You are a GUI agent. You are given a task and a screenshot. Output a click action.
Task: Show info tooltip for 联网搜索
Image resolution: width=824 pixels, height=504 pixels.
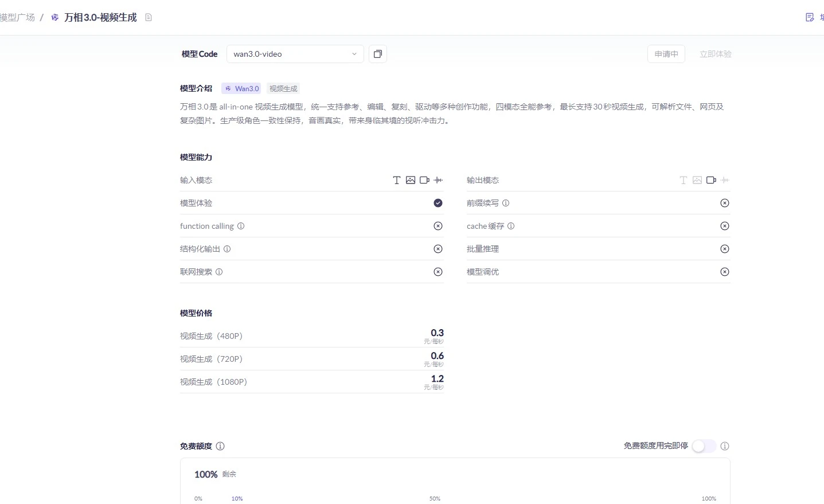(x=219, y=272)
